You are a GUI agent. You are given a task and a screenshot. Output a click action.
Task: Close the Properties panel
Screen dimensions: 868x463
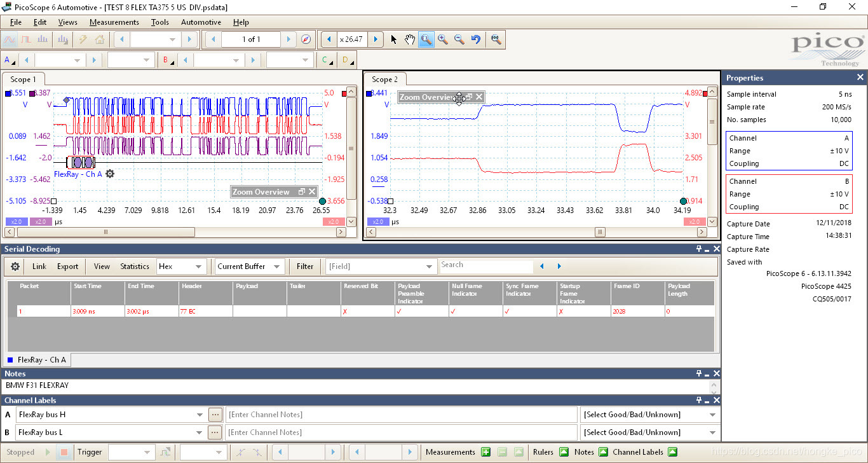tap(860, 78)
